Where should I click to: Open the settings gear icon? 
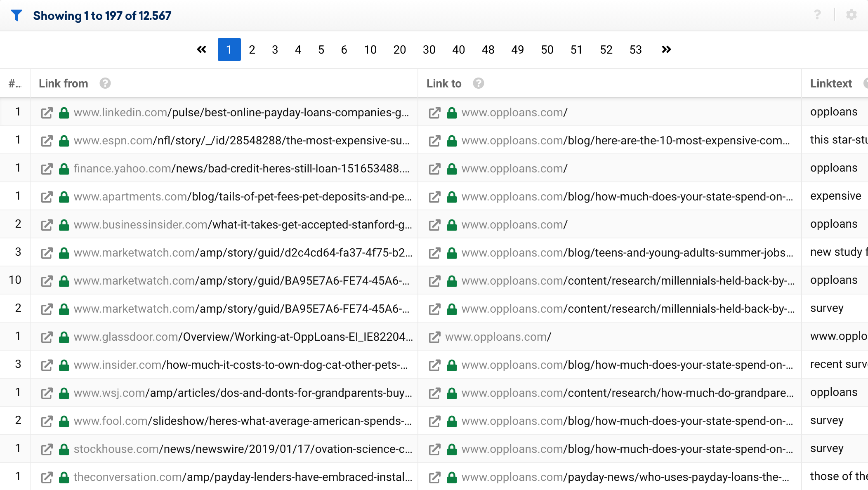(x=851, y=15)
